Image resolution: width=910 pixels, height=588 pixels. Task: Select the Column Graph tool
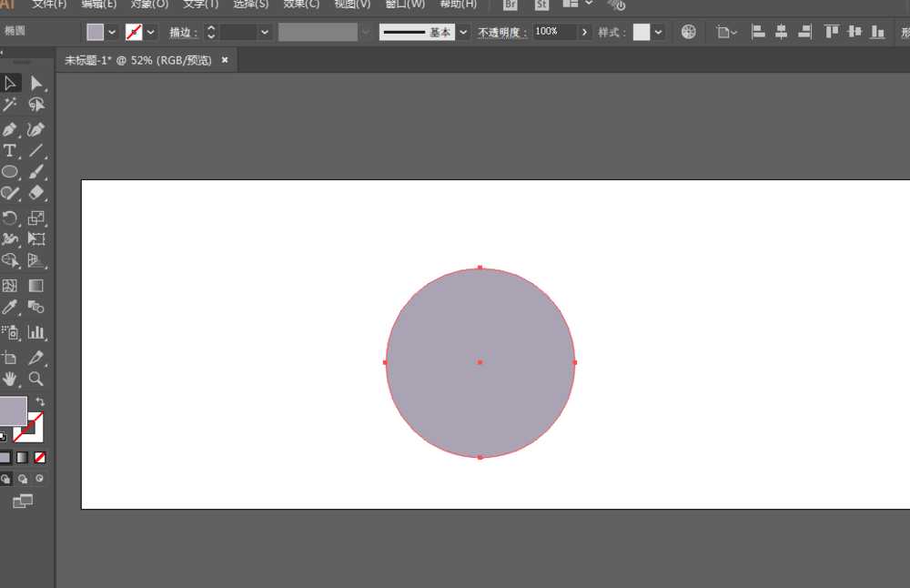point(36,332)
